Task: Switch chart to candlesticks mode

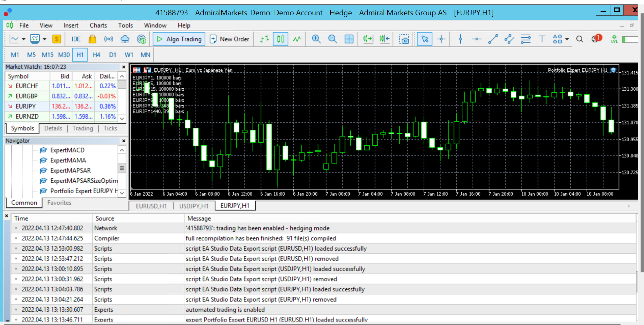Action: (x=281, y=39)
